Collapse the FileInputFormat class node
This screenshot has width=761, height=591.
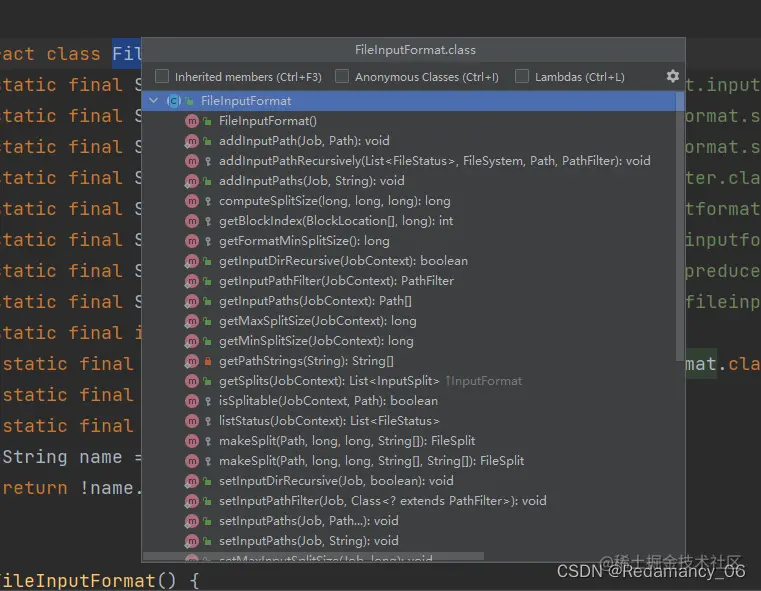pyautogui.click(x=154, y=100)
